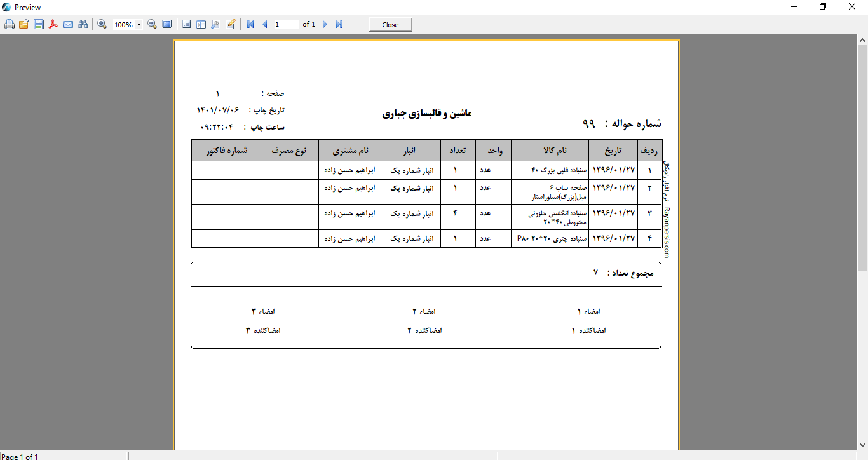868x460 pixels.
Task: Maximize the Preview window
Action: [x=823, y=7]
